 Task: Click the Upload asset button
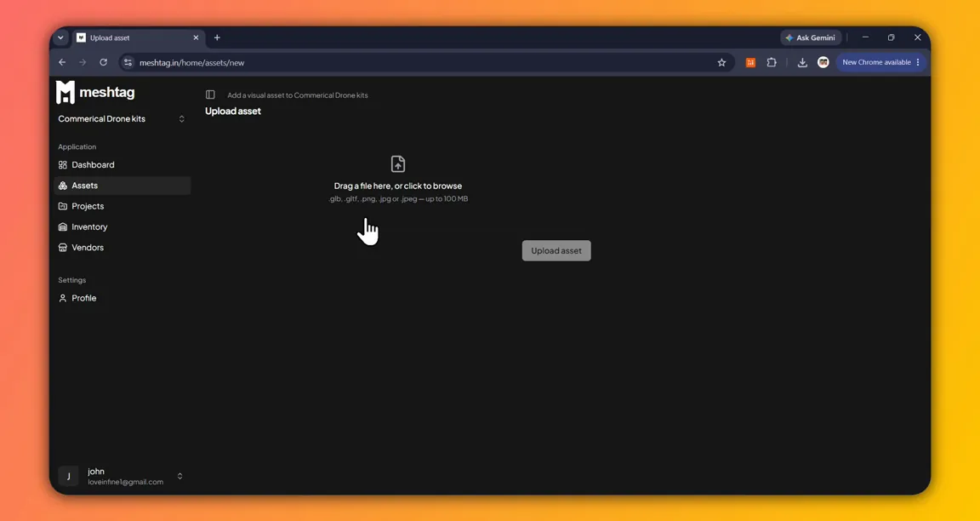pos(556,251)
